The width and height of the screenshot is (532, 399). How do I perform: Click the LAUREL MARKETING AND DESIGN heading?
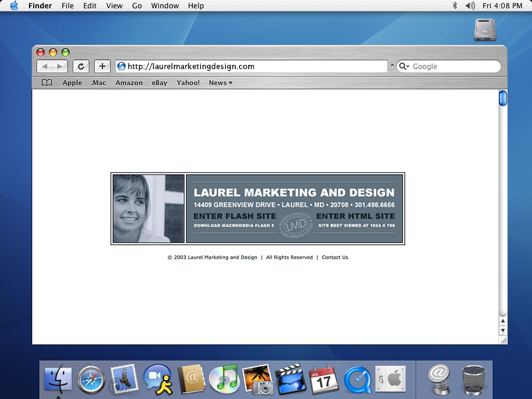click(294, 193)
